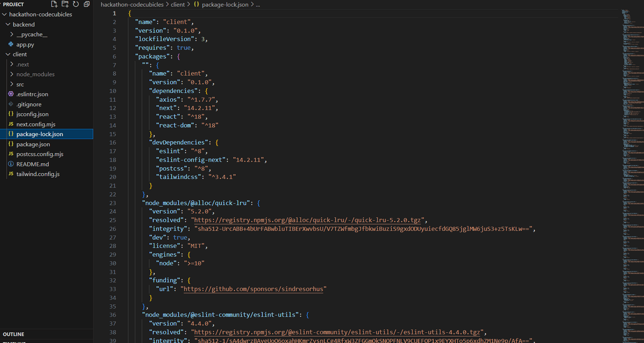
Task: Place cursor on "axios" key
Action: (x=168, y=99)
